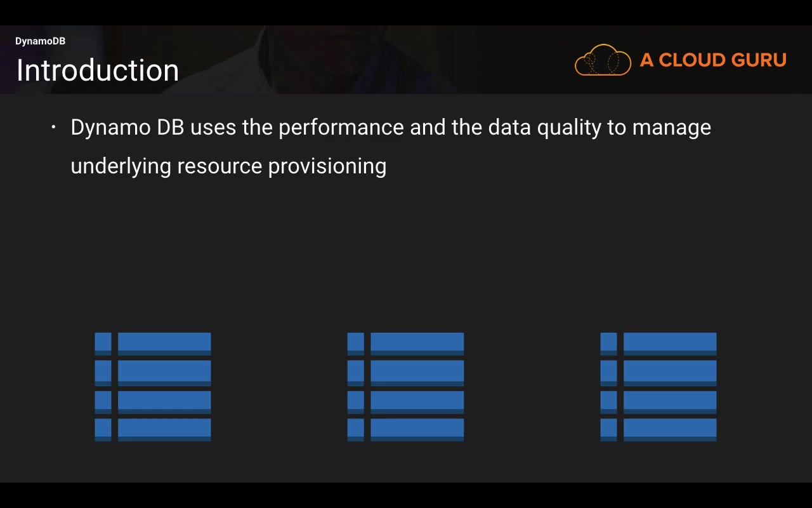Viewport: 812px width, 508px height.
Task: Select top wide bar of left table icon
Action: point(164,343)
